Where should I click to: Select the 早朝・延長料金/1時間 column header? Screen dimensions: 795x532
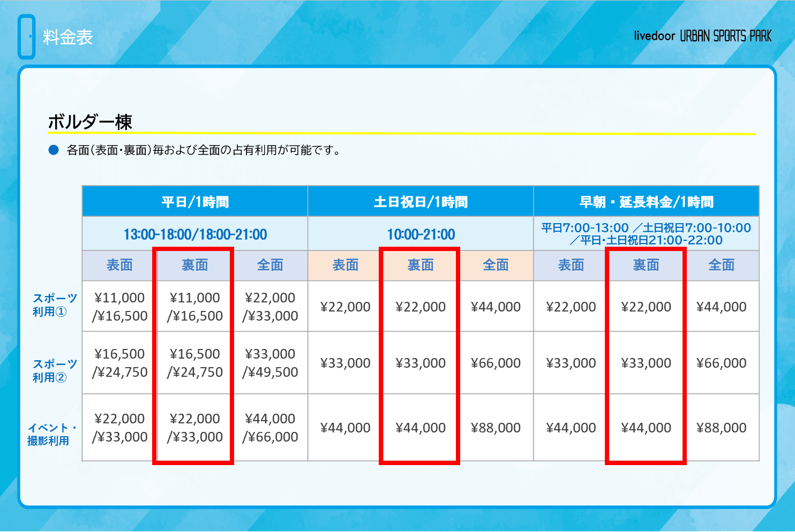(x=646, y=202)
